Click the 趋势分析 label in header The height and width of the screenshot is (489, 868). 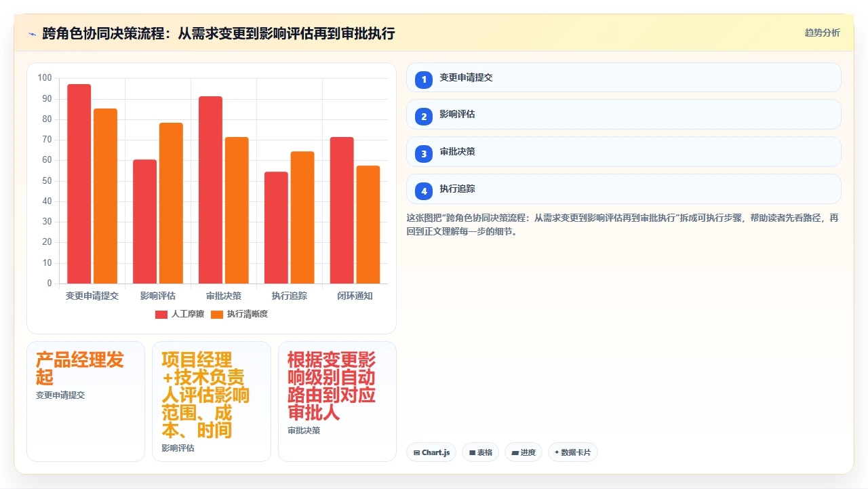(x=822, y=33)
